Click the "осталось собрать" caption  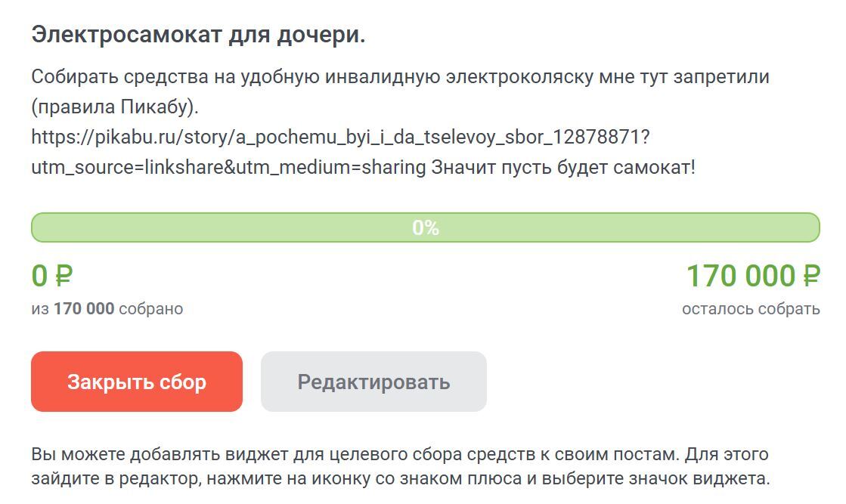pos(750,308)
